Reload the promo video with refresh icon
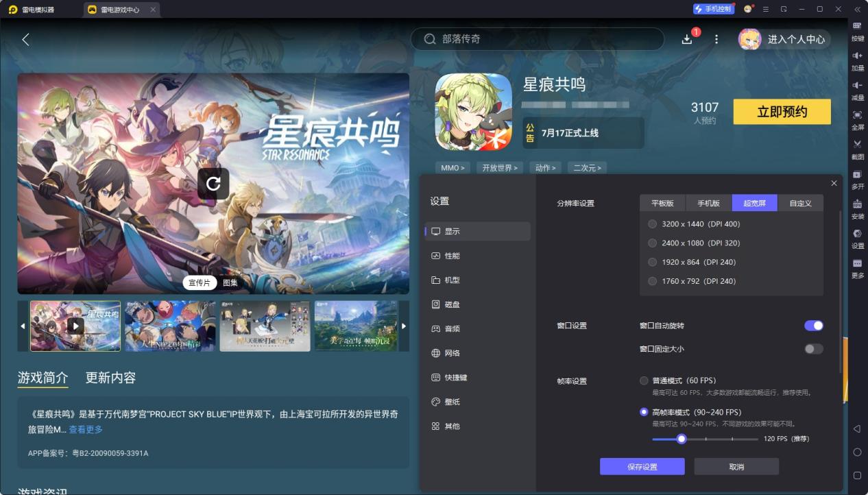 click(x=213, y=184)
